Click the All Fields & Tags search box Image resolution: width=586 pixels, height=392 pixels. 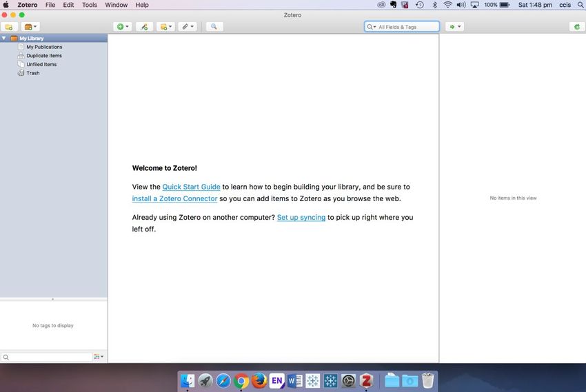click(x=402, y=27)
